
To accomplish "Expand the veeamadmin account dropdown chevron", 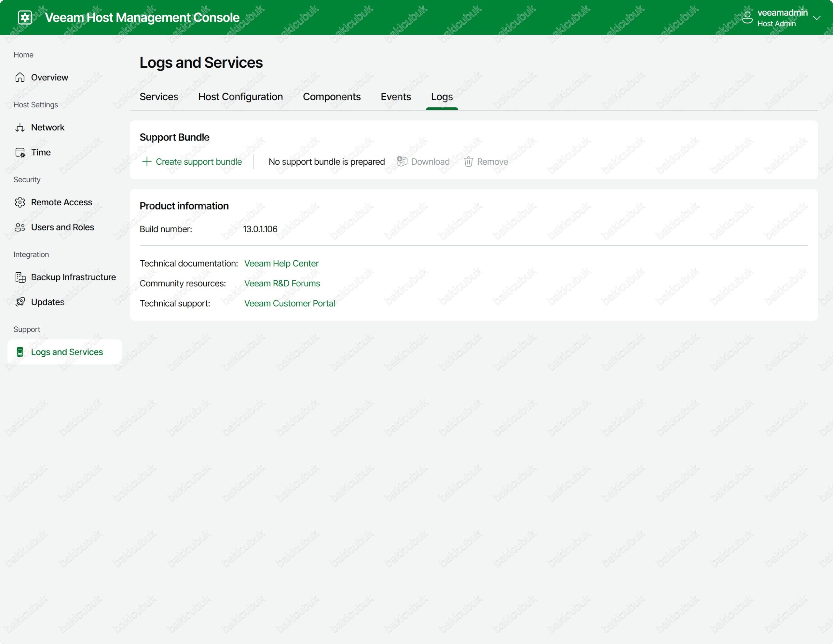I will pyautogui.click(x=817, y=18).
